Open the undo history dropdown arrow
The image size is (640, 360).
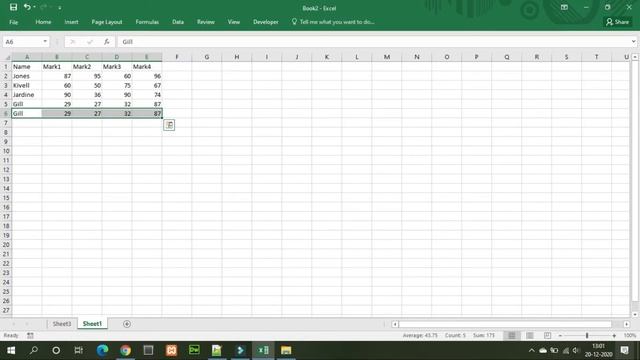click(x=34, y=7)
